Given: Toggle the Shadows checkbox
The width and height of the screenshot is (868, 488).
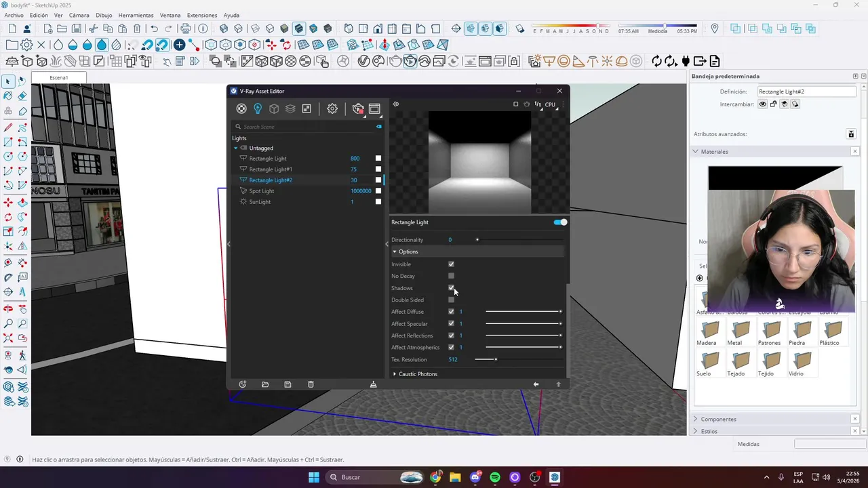Looking at the screenshot, I should [x=451, y=288].
